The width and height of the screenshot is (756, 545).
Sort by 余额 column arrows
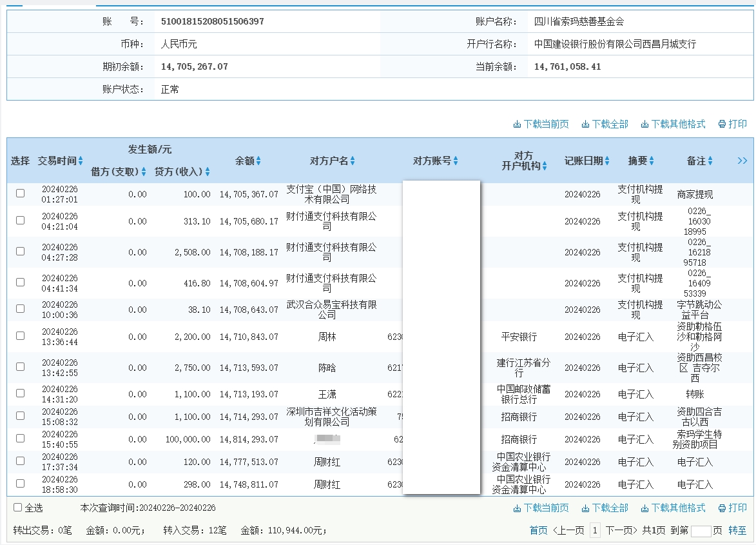[x=258, y=161]
